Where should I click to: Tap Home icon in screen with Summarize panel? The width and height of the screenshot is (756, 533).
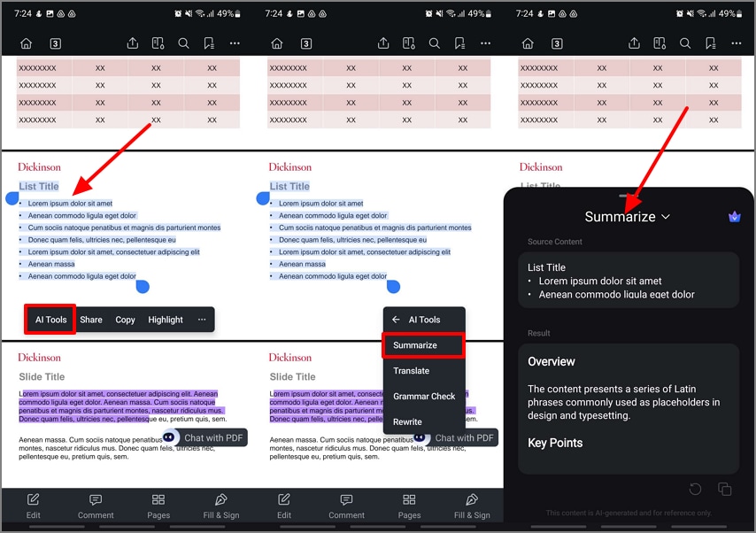point(528,44)
